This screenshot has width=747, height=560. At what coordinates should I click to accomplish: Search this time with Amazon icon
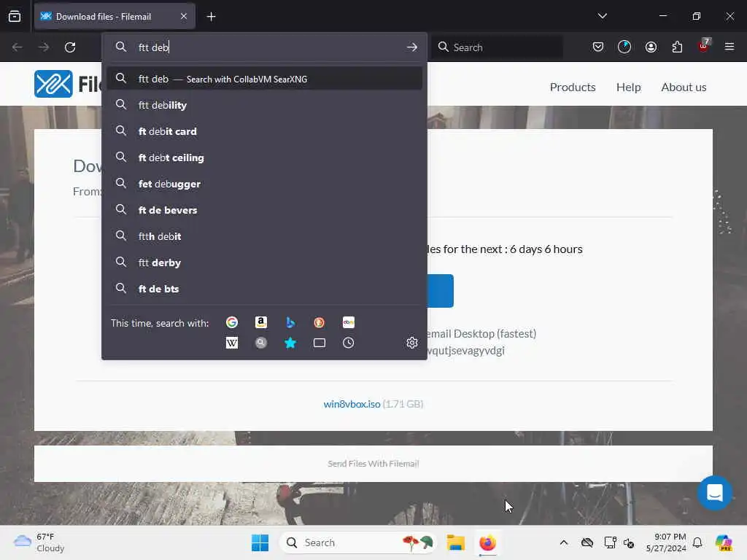click(x=260, y=322)
